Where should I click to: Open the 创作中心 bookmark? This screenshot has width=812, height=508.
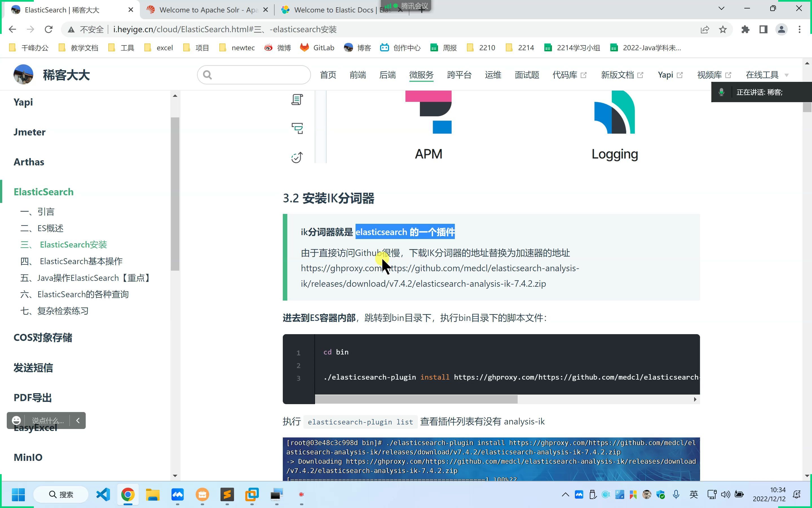coord(400,48)
